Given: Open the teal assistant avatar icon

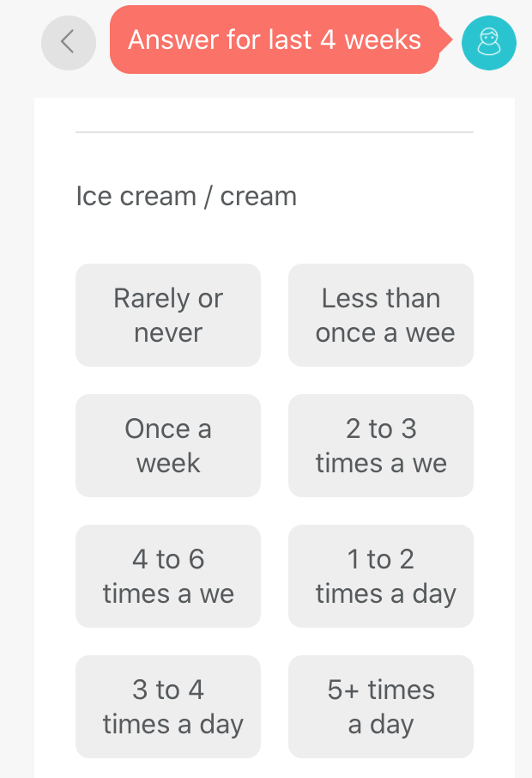Looking at the screenshot, I should [489, 41].
